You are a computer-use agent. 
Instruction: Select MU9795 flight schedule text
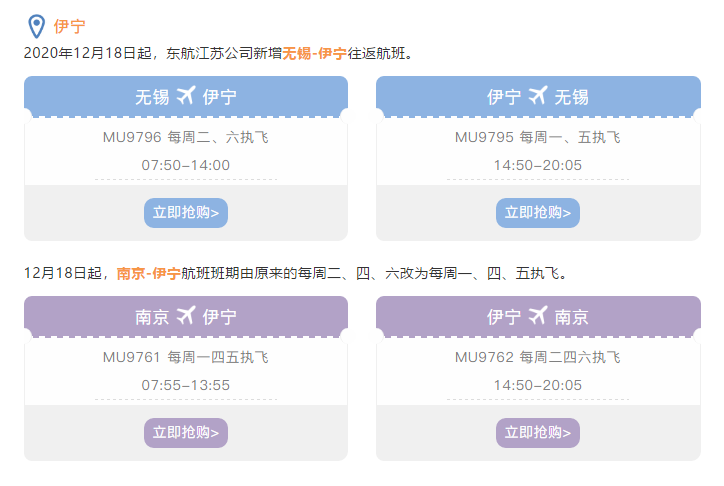pos(538,137)
